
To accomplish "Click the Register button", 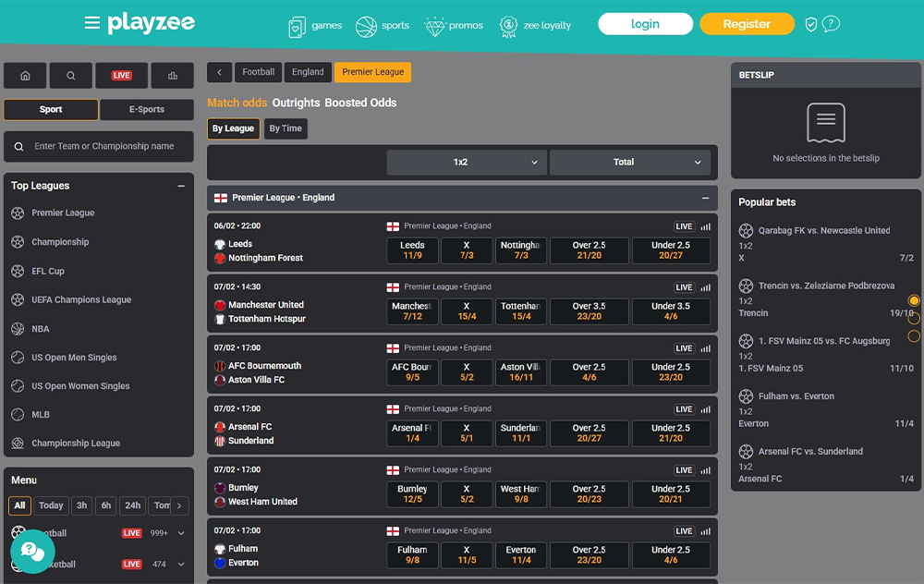I will tap(747, 24).
